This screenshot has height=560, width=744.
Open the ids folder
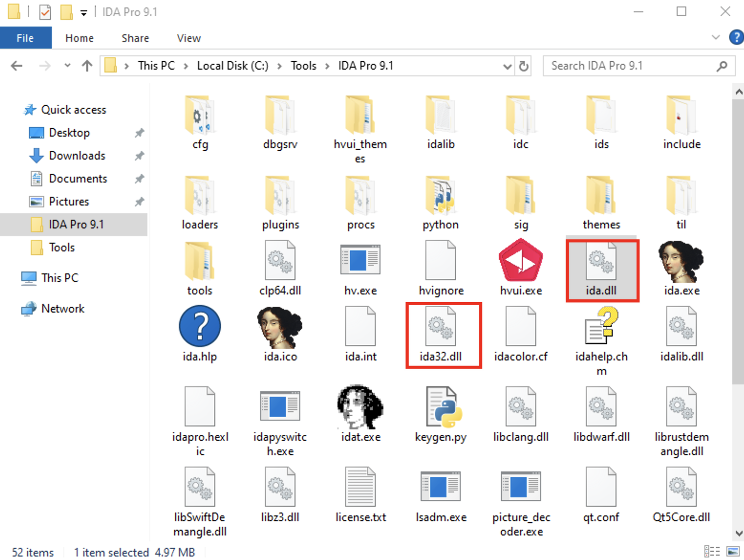[601, 123]
